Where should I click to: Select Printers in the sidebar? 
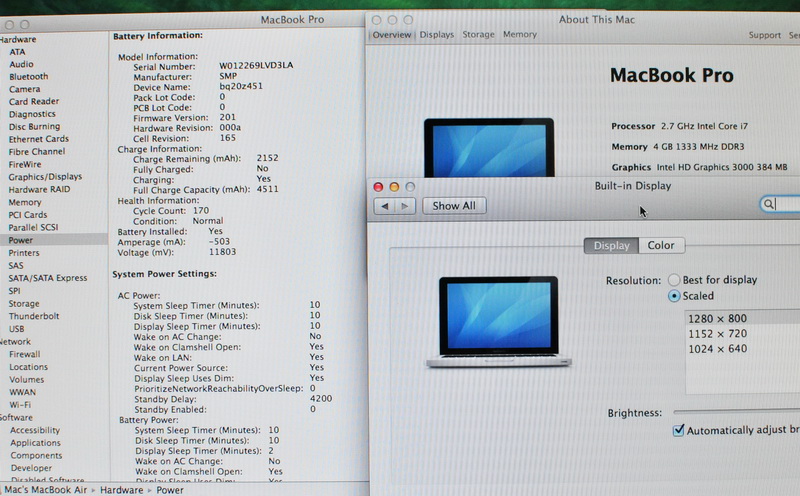point(23,253)
